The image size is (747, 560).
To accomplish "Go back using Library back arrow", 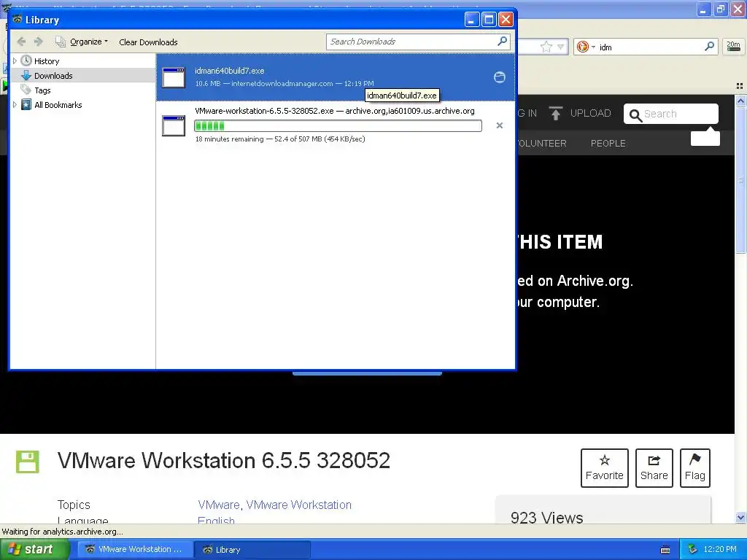I will [21, 42].
